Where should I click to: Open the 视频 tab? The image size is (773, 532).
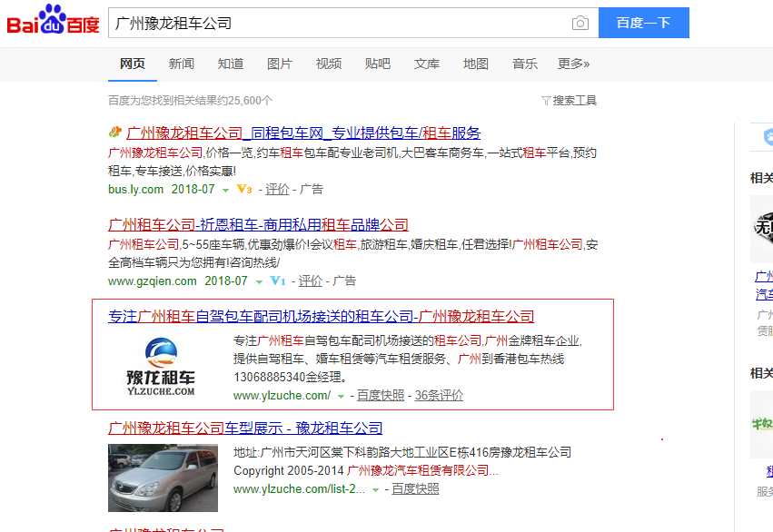coord(329,64)
